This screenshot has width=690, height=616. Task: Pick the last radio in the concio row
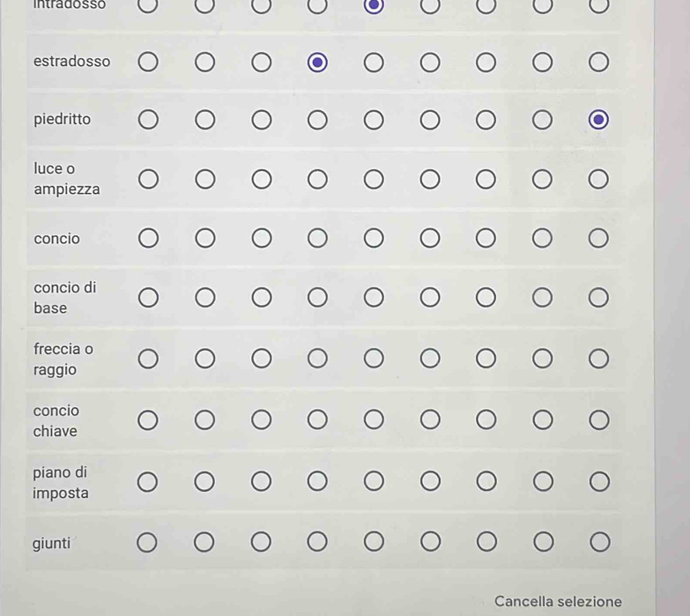click(x=598, y=238)
